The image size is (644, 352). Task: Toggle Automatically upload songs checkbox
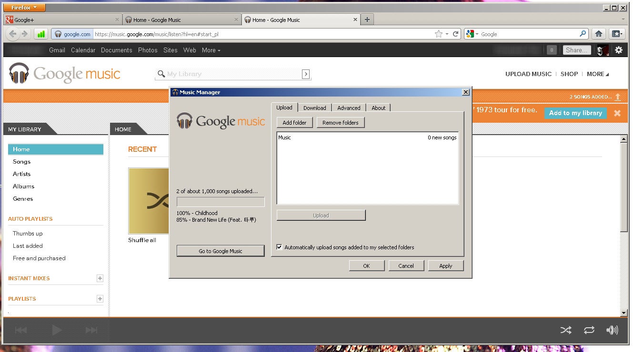point(280,247)
